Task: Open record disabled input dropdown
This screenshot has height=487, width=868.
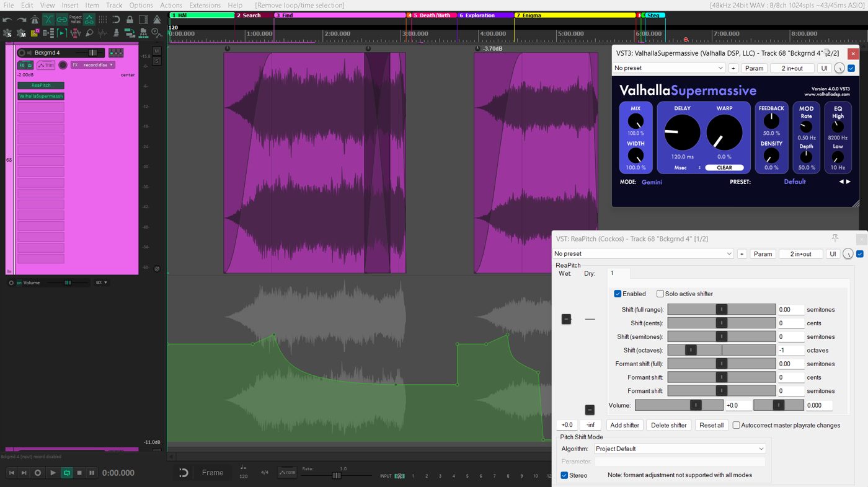Action: 93,65
